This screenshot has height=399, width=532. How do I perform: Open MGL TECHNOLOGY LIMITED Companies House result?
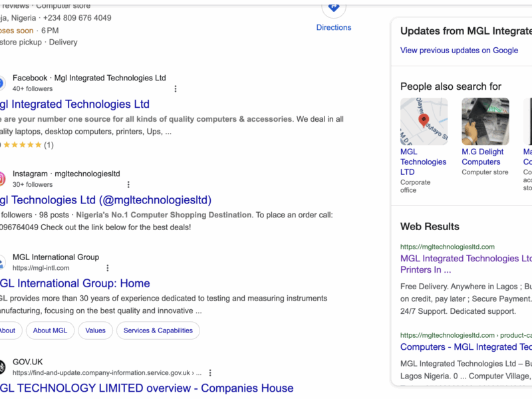pos(146,388)
